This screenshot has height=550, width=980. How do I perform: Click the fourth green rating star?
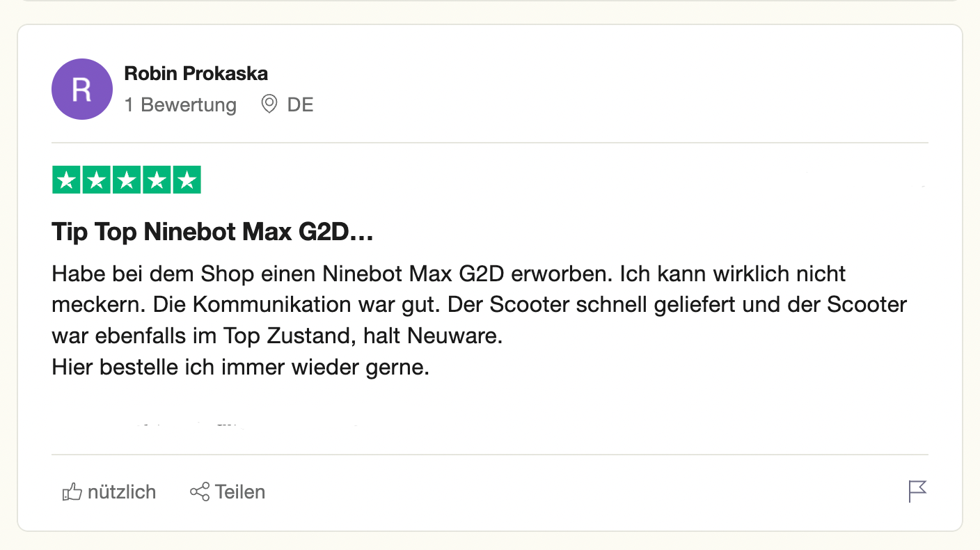pyautogui.click(x=157, y=180)
